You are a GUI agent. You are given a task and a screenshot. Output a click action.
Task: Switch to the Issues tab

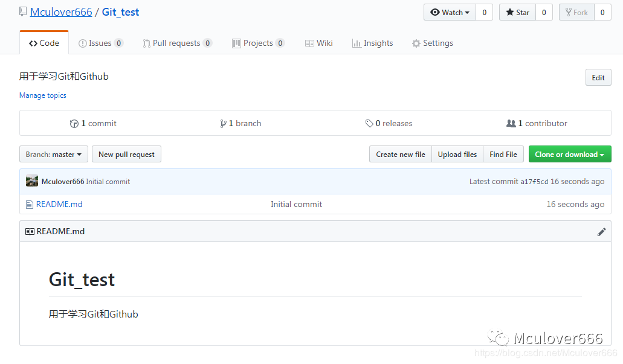[100, 43]
